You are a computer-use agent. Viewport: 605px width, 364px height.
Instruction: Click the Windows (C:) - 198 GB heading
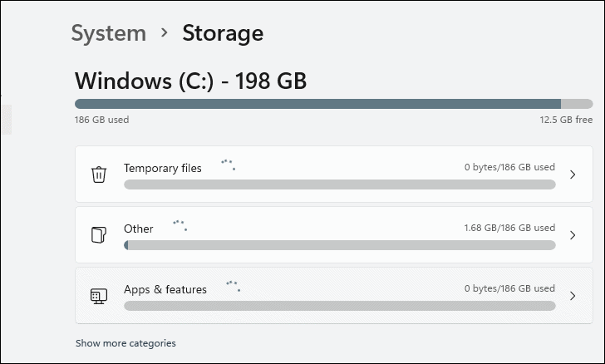pos(191,81)
